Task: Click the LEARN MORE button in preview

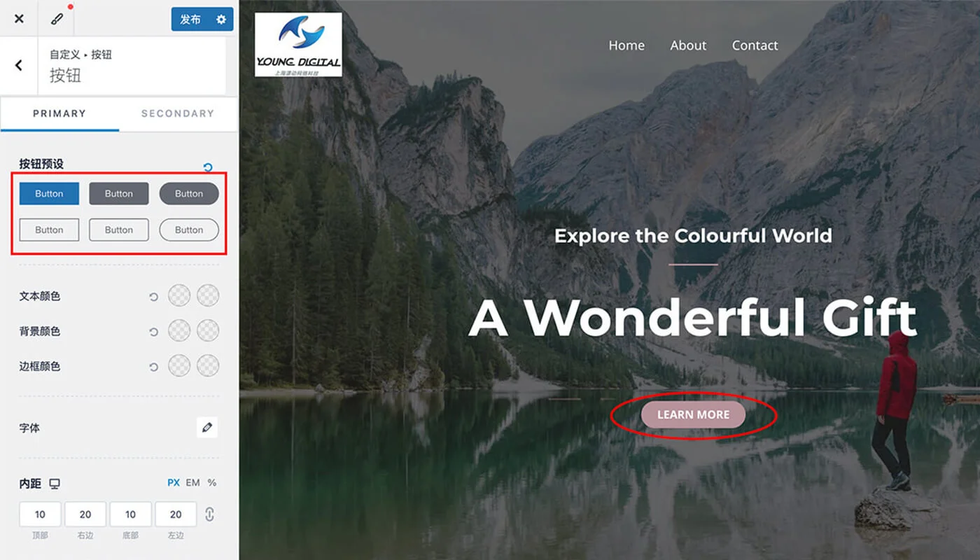Action: pos(693,414)
